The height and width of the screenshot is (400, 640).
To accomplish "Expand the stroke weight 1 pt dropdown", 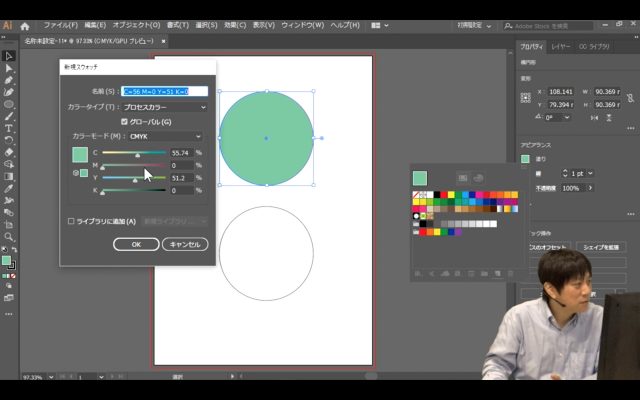I will (589, 173).
